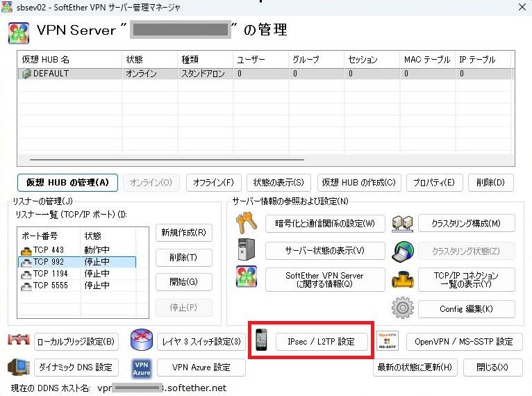
Task: Open プロパティ(E) for the hub
Action: click(434, 183)
